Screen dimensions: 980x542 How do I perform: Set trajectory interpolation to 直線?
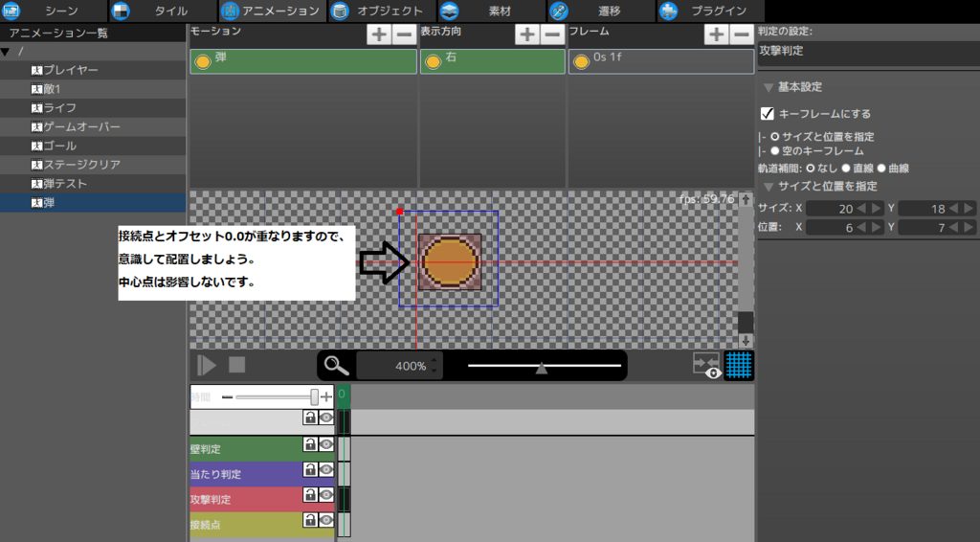click(846, 169)
